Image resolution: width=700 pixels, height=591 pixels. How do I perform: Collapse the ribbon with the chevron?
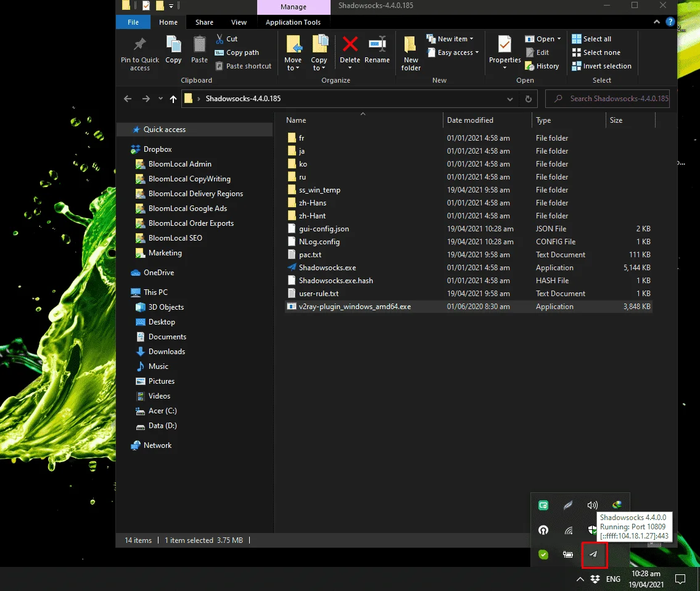[x=656, y=22]
